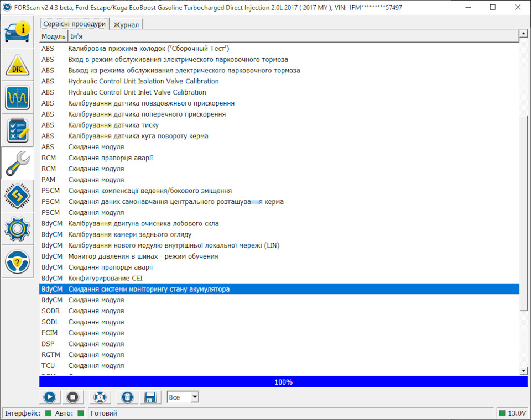Click the Готовий status text
The width and height of the screenshot is (531, 420).
click(104, 413)
